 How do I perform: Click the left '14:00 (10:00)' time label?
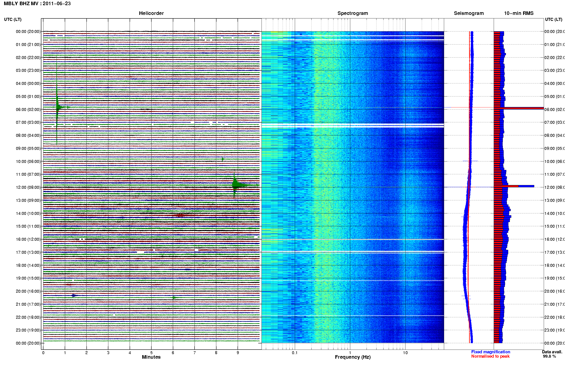coord(28,213)
